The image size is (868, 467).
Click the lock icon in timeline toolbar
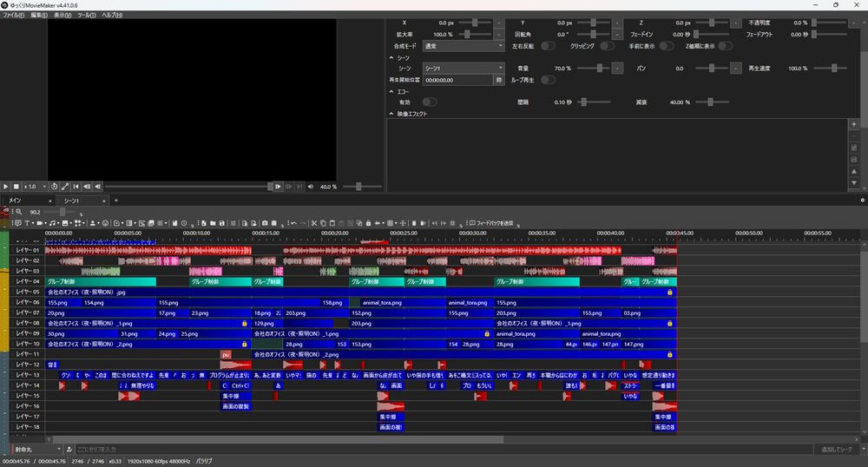[x=368, y=223]
